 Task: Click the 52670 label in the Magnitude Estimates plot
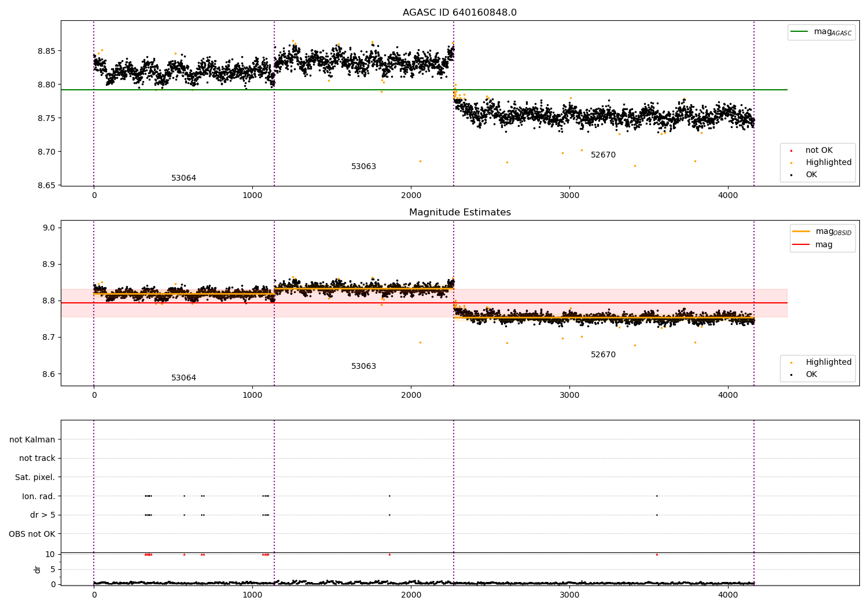click(x=603, y=355)
